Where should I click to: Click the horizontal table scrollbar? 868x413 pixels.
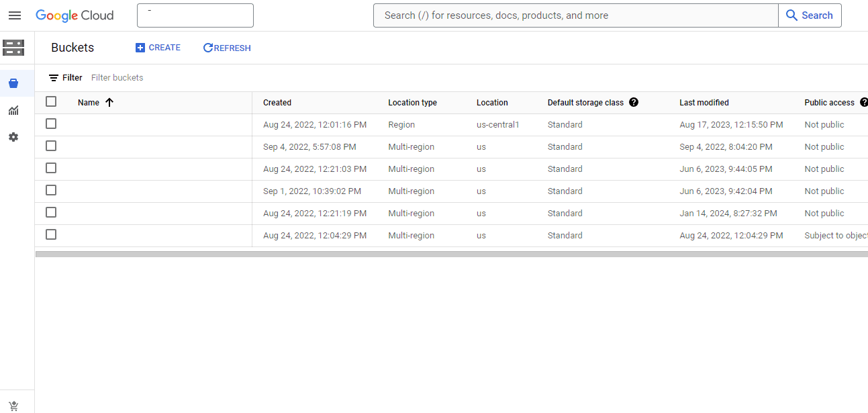point(451,255)
